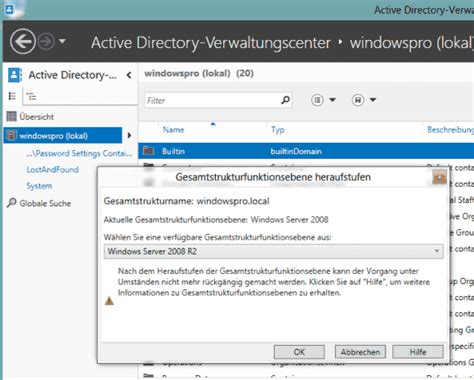
Task: Click OK in the raise level dialog
Action: pyautogui.click(x=299, y=352)
